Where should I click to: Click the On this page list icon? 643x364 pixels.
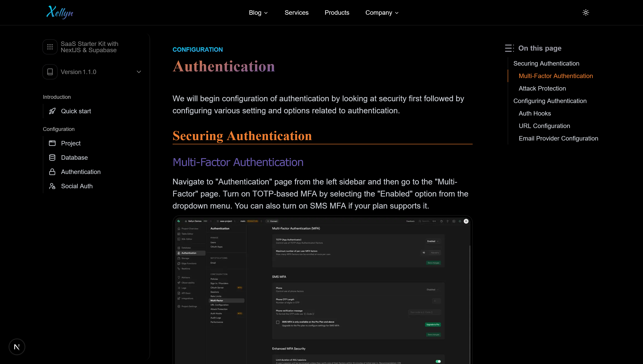tap(509, 48)
